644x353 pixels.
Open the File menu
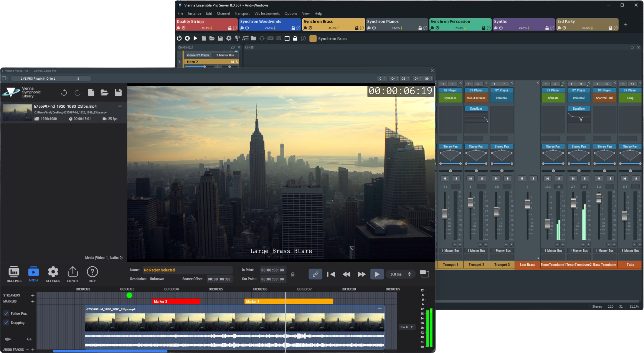click(x=180, y=13)
